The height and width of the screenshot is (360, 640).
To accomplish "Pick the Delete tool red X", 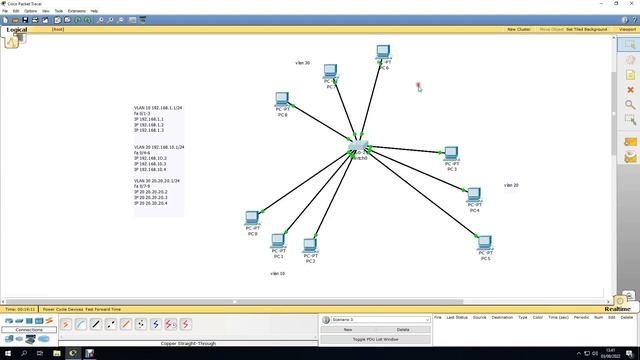I will 630,90.
